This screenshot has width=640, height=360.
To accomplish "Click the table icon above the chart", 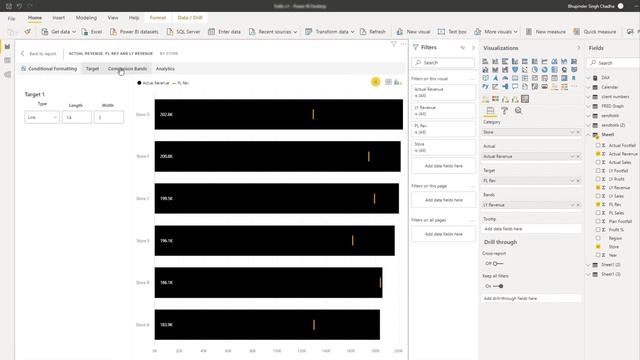I will (388, 82).
